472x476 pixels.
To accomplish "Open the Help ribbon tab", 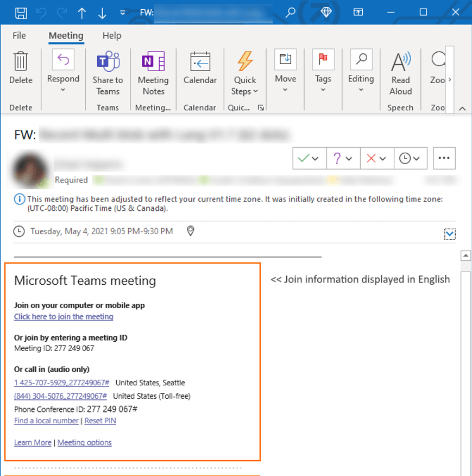I will [x=112, y=35].
